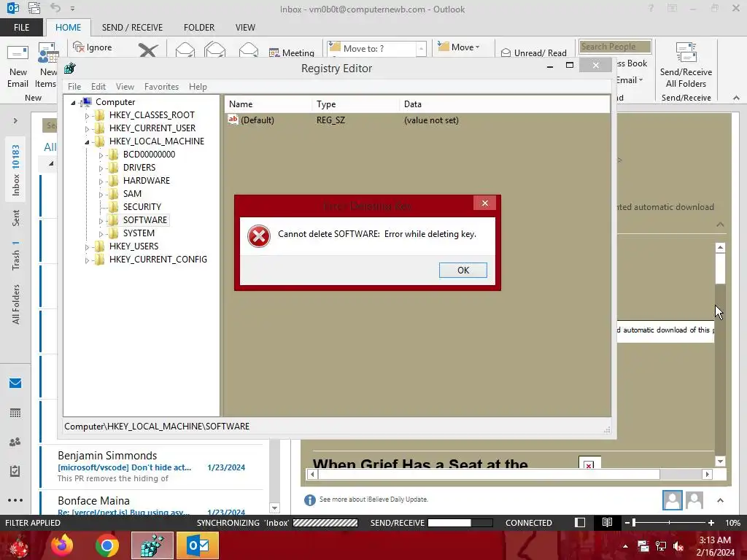Open Outlook FILE tab
This screenshot has height=560, width=747.
pyautogui.click(x=21, y=28)
